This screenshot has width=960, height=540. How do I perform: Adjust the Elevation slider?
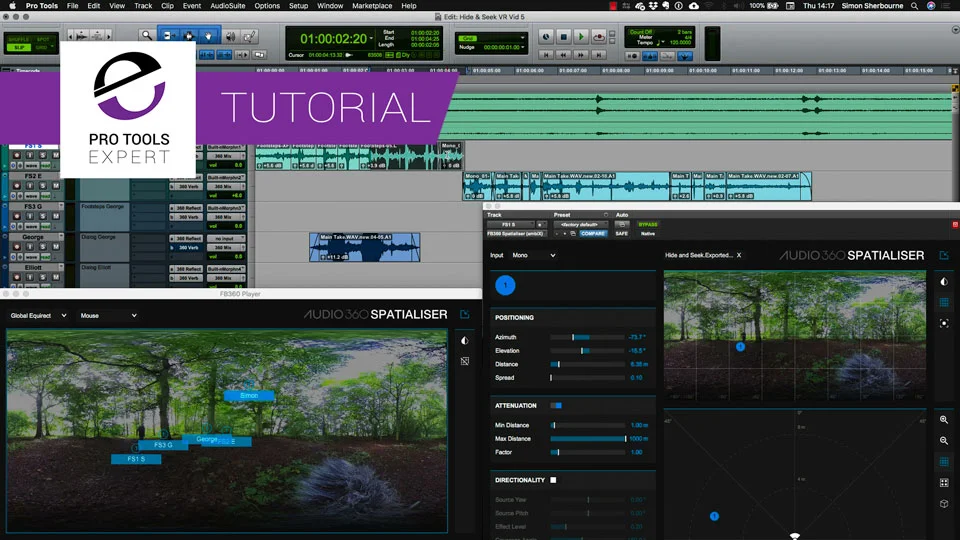587,351
